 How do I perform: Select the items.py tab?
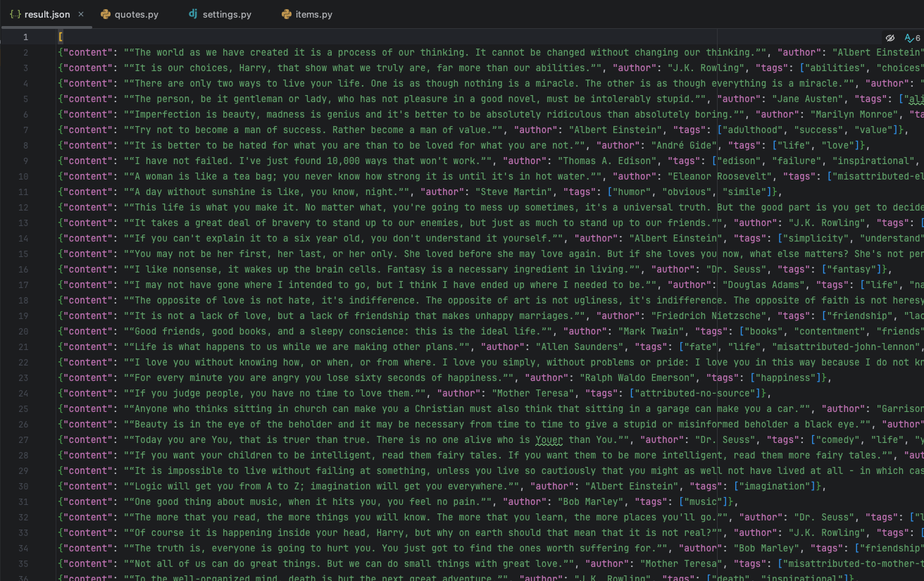pos(313,14)
